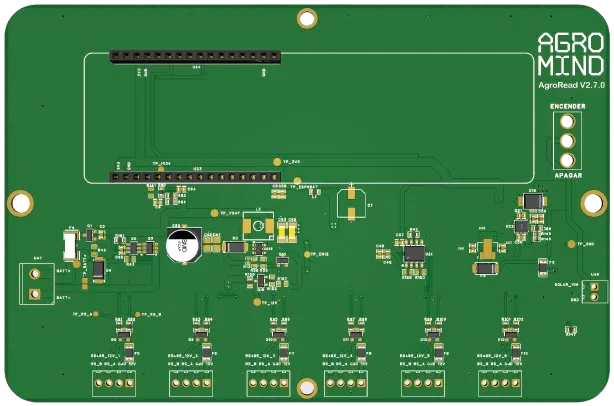The image size is (614, 406).
Task: Click the RS485_12V_1 label
Action: point(106,356)
